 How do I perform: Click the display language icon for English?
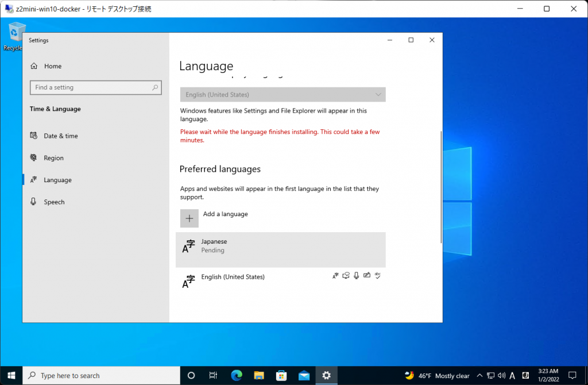pos(335,276)
